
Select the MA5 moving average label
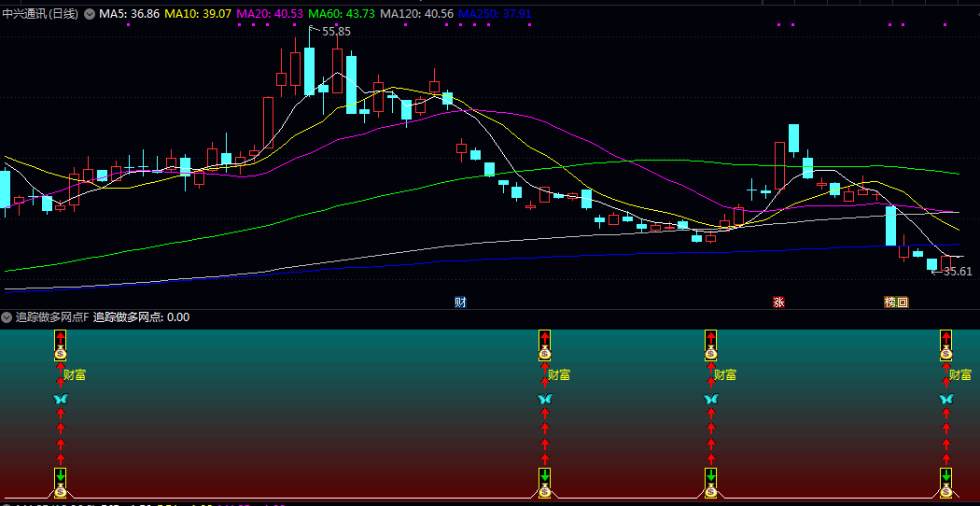[129, 14]
